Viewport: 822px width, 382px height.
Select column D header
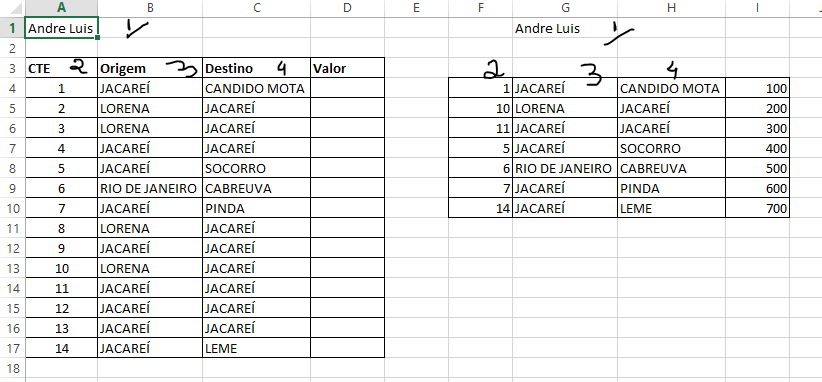[x=347, y=7]
